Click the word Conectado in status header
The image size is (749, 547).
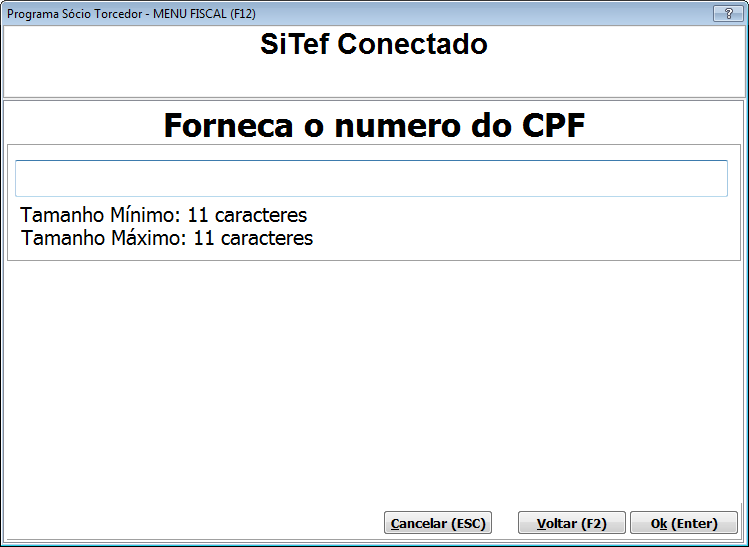[412, 44]
